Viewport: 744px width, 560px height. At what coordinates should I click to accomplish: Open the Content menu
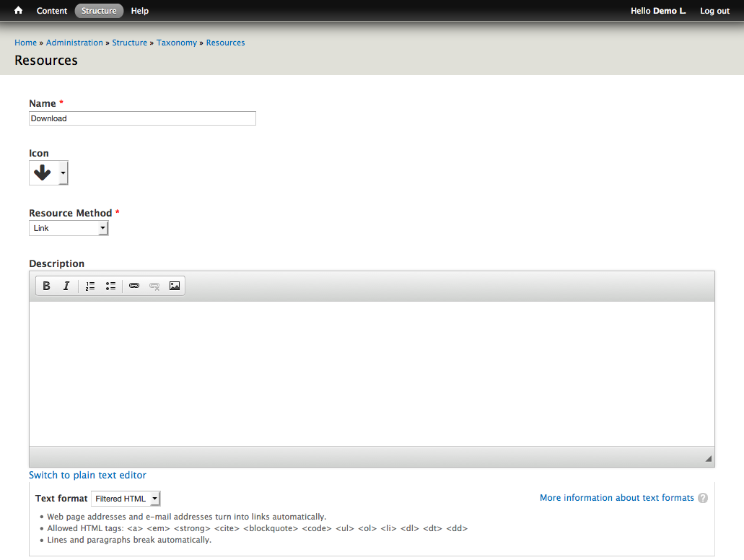click(x=52, y=11)
